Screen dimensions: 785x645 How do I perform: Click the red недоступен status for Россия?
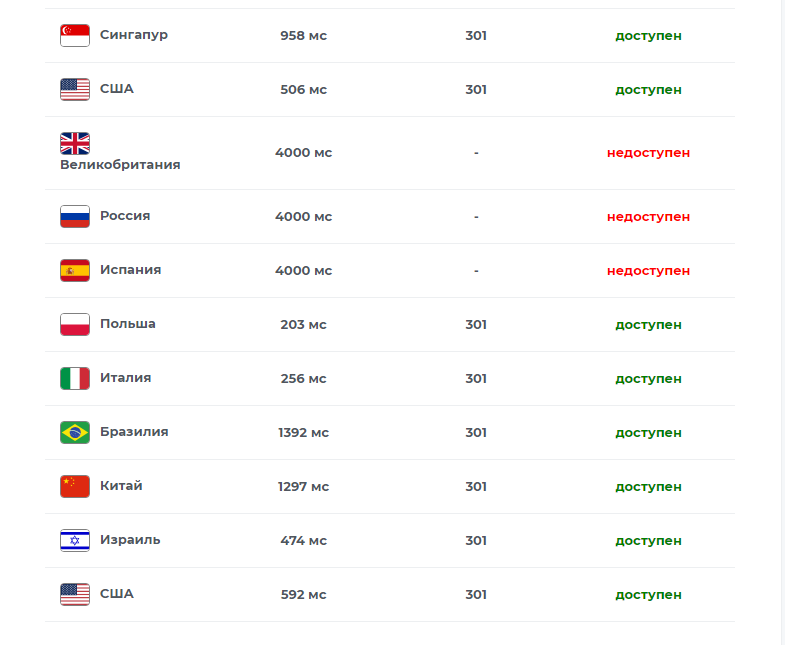coord(648,217)
